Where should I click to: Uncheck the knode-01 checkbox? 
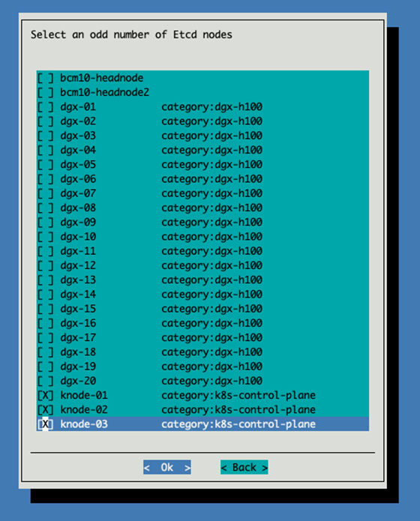coord(45,395)
